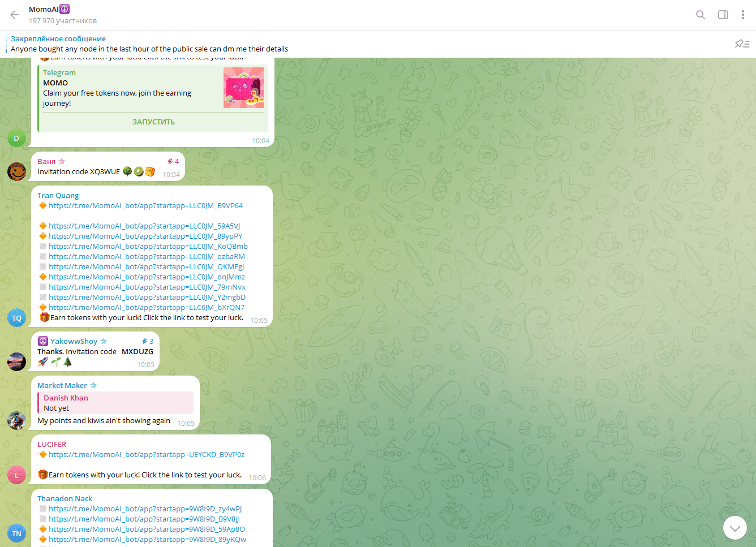Open the pinned messages list icon
Screen dimensions: 756x547
pos(742,44)
